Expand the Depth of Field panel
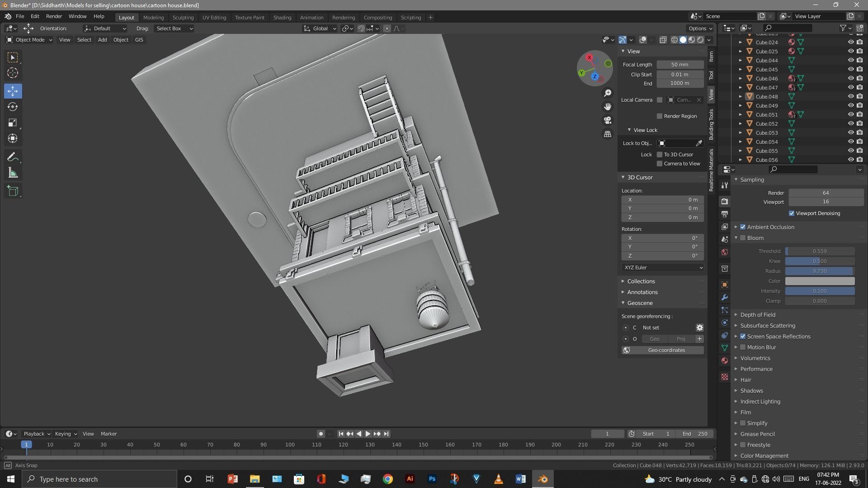868x488 pixels. pos(757,315)
